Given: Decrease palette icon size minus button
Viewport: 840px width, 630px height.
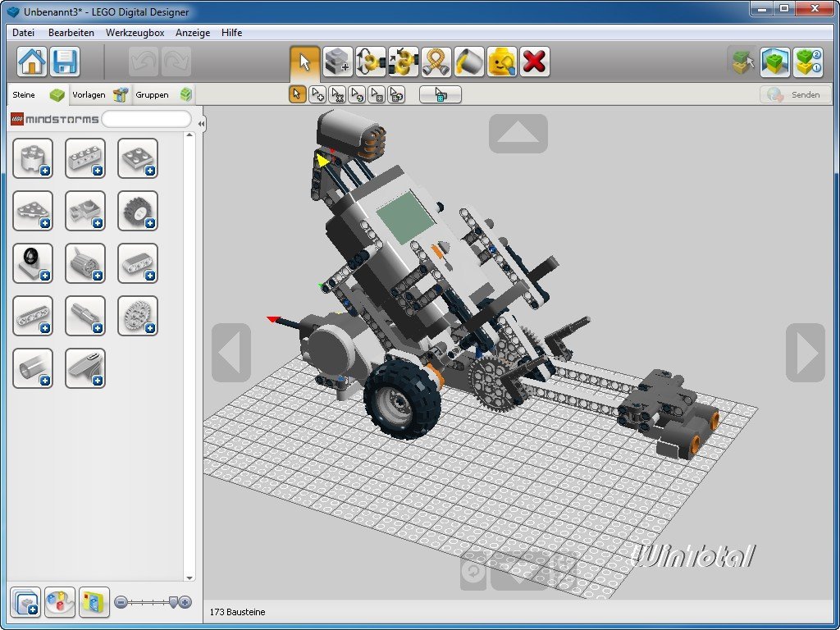Looking at the screenshot, I should (x=121, y=602).
